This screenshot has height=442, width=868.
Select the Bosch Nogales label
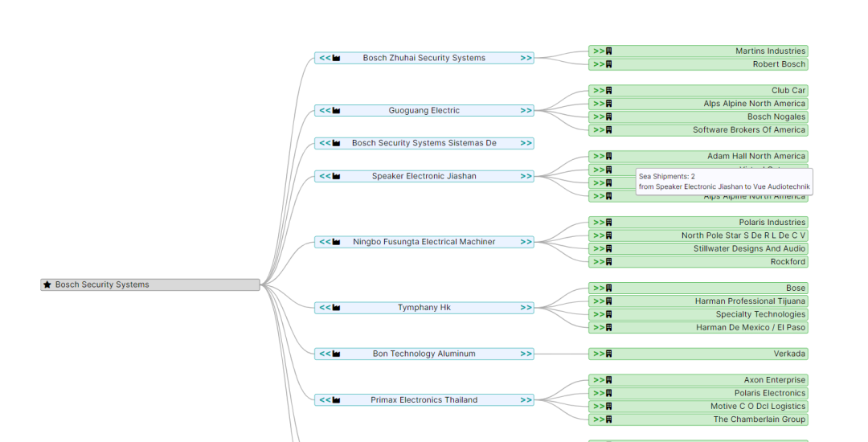pos(776,117)
